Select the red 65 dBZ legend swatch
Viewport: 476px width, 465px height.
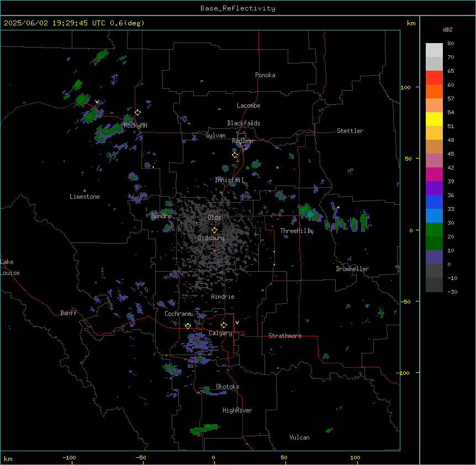point(434,78)
